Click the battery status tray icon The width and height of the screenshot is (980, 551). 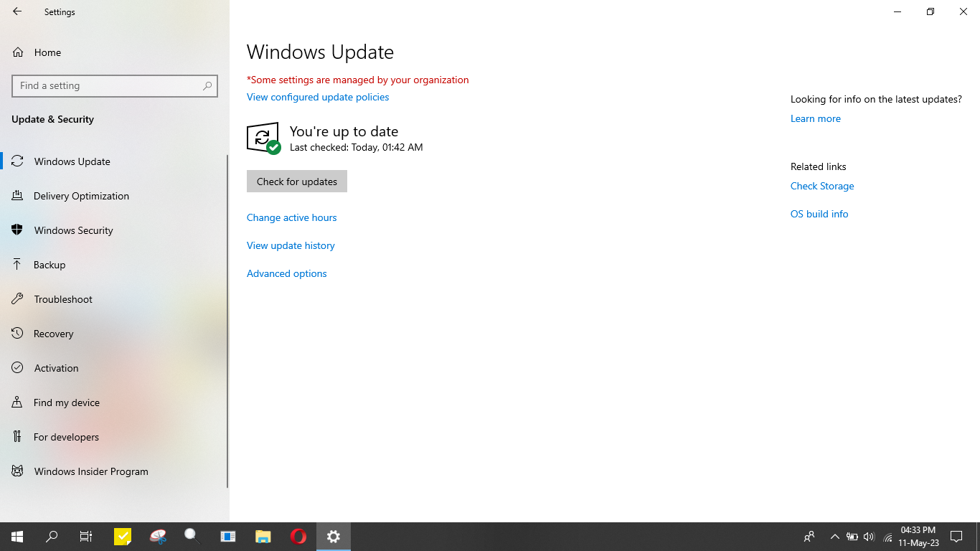pyautogui.click(x=852, y=537)
